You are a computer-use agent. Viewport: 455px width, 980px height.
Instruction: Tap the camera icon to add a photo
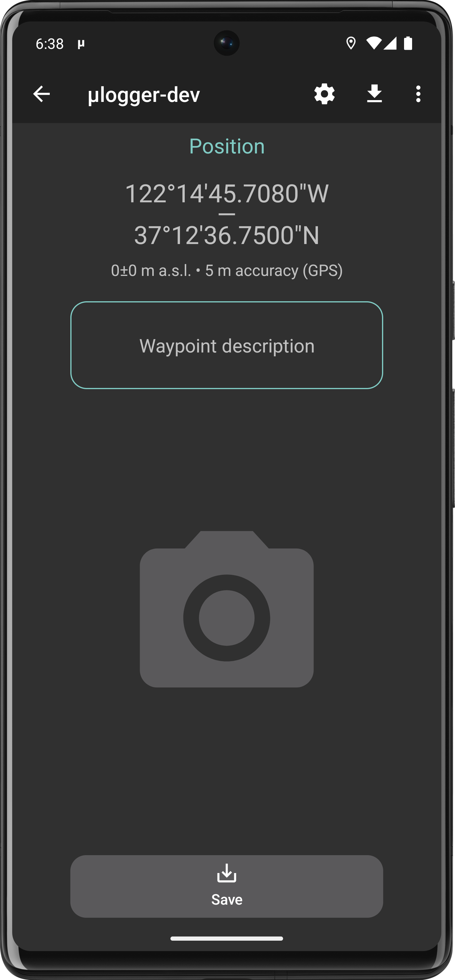227,609
